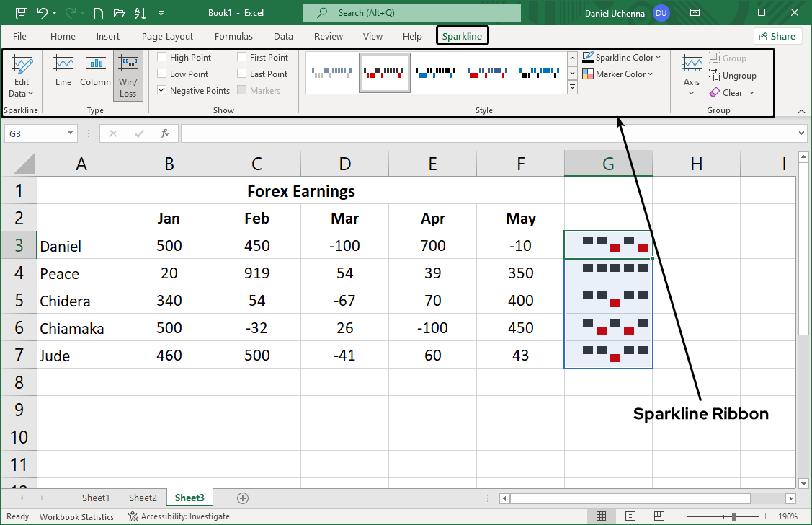Expand the sparkline Style gallery
This screenshot has height=525, width=812.
572,87
